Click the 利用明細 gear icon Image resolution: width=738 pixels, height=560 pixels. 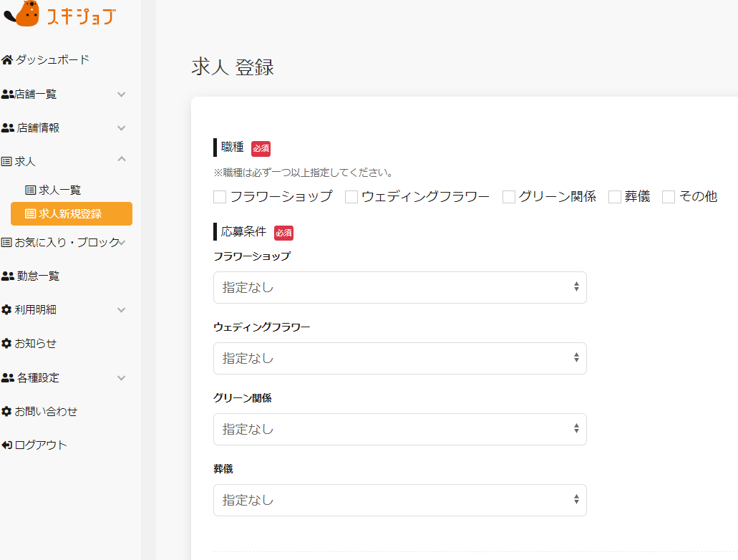pyautogui.click(x=6, y=310)
